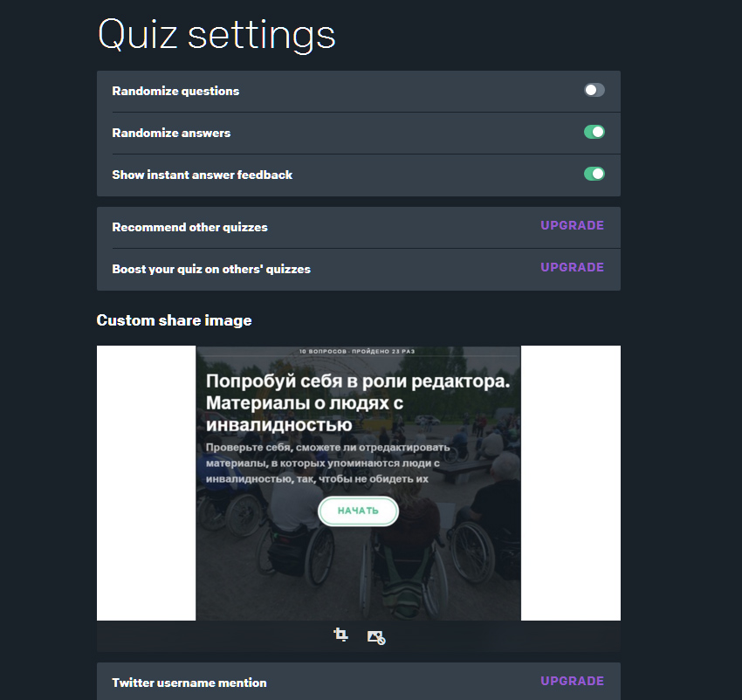The height and width of the screenshot is (700, 742).
Task: Click the grey description text in preview
Action: click(x=328, y=463)
